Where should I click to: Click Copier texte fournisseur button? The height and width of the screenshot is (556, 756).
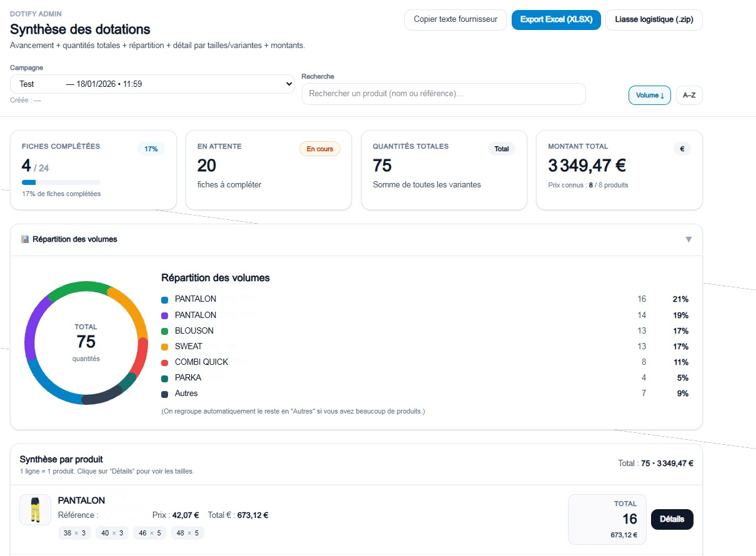point(455,19)
